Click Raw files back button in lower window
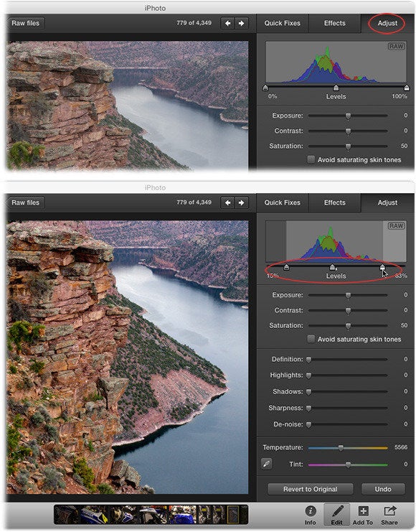Image resolution: width=416 pixels, height=532 pixels. (x=25, y=202)
